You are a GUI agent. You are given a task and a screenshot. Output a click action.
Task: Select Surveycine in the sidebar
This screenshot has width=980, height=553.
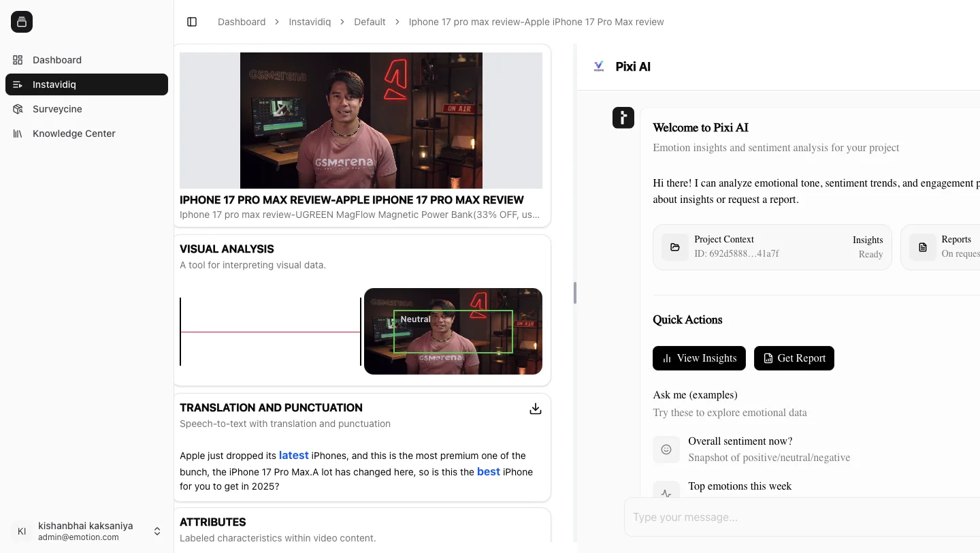tap(57, 109)
